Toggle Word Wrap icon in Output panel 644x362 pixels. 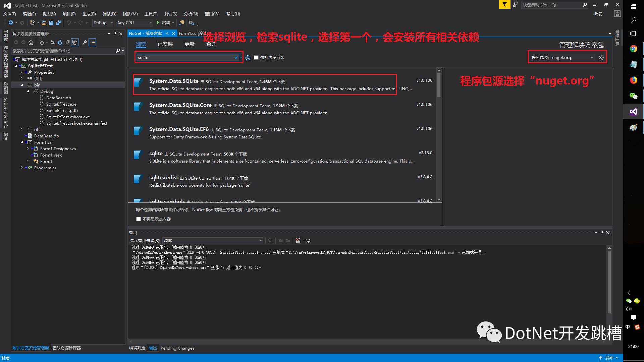point(308,241)
